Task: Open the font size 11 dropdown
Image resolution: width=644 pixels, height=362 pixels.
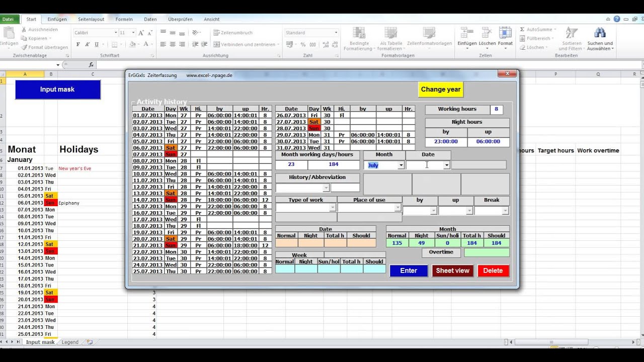Action: point(133,33)
